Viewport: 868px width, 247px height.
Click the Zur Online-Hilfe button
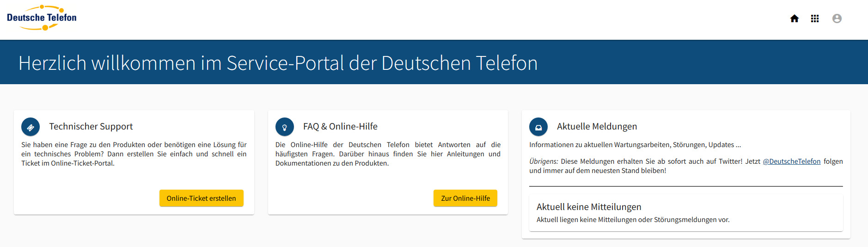tap(465, 198)
